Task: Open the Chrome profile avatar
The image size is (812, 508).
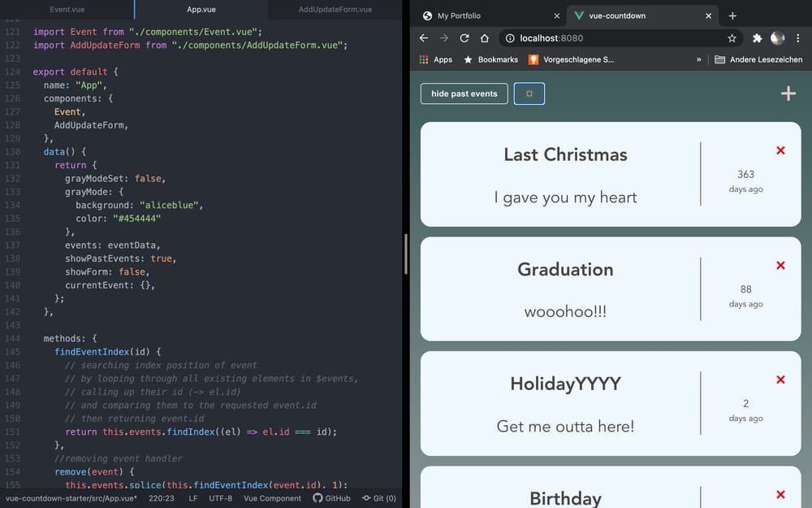Action: click(x=777, y=38)
